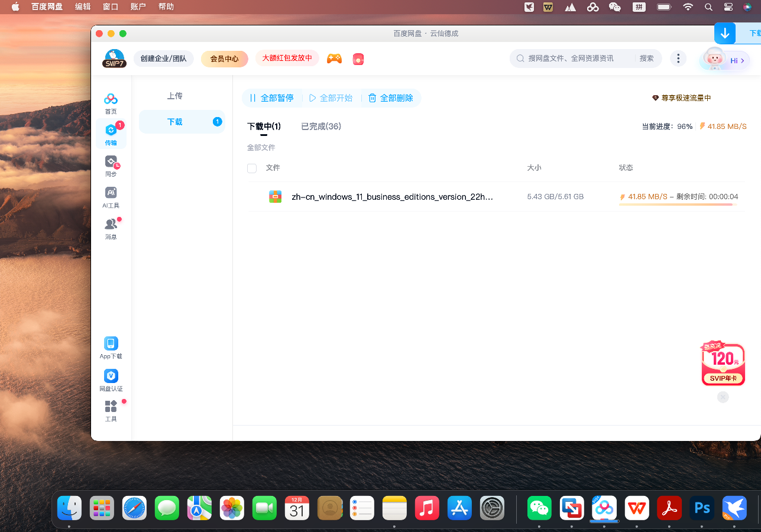This screenshot has width=761, height=532.
Task: Click the orange game controller icon
Action: click(335, 59)
